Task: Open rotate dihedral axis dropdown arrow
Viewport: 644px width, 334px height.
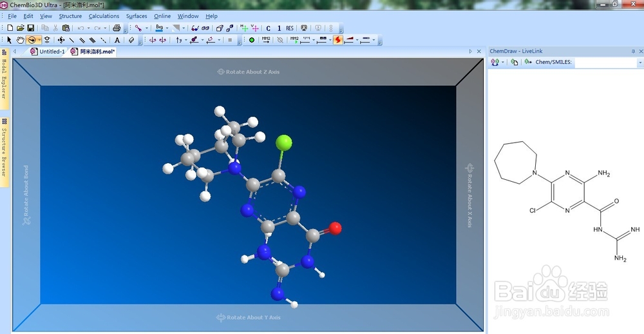Action: (x=186, y=40)
